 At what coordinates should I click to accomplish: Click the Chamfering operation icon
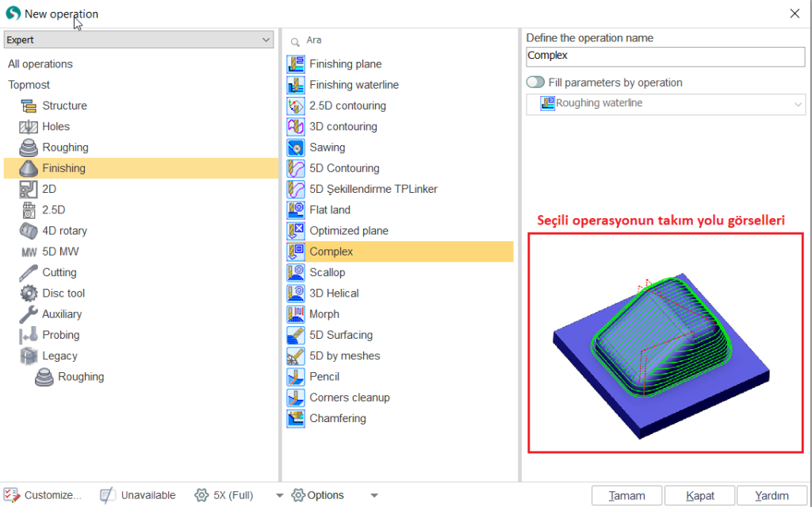296,418
